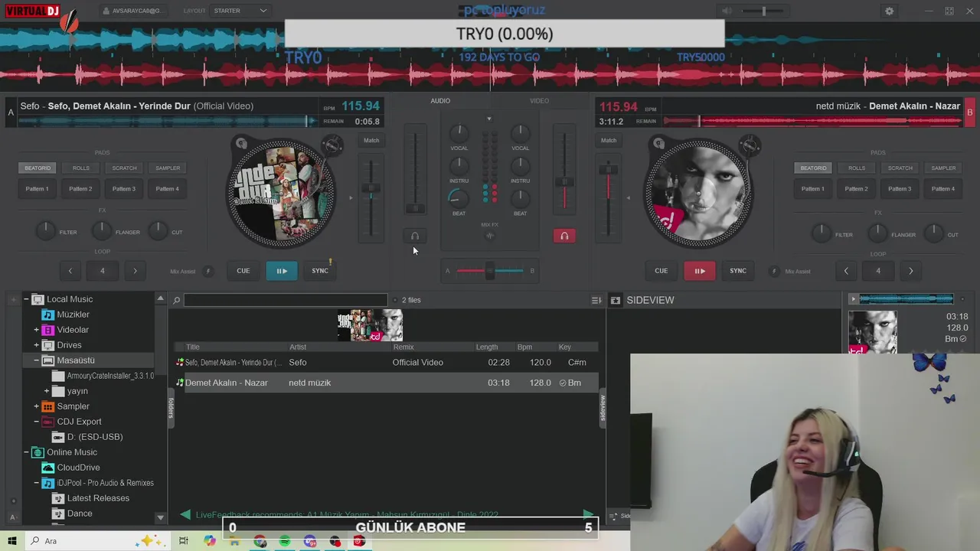The height and width of the screenshot is (551, 980).
Task: Select the BEATGRID pads tab on deck A
Action: (x=38, y=168)
